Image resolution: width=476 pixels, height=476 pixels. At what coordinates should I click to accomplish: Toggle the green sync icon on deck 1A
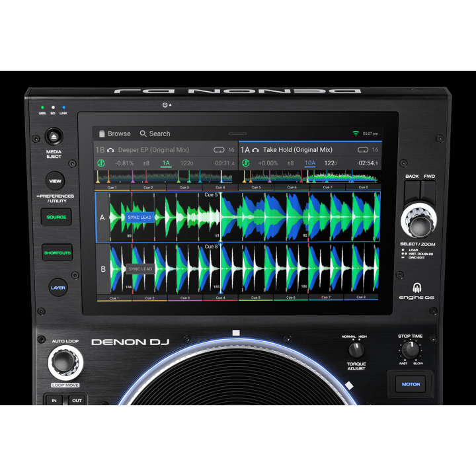(x=245, y=163)
